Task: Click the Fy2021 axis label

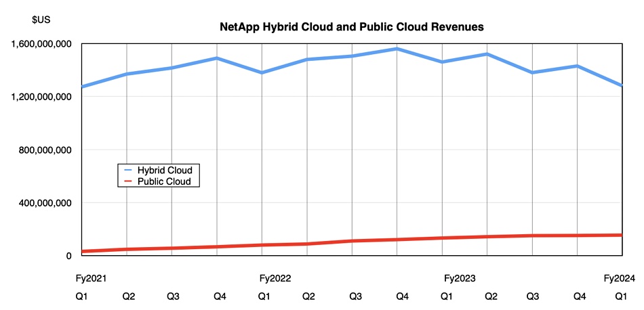Action: point(92,279)
